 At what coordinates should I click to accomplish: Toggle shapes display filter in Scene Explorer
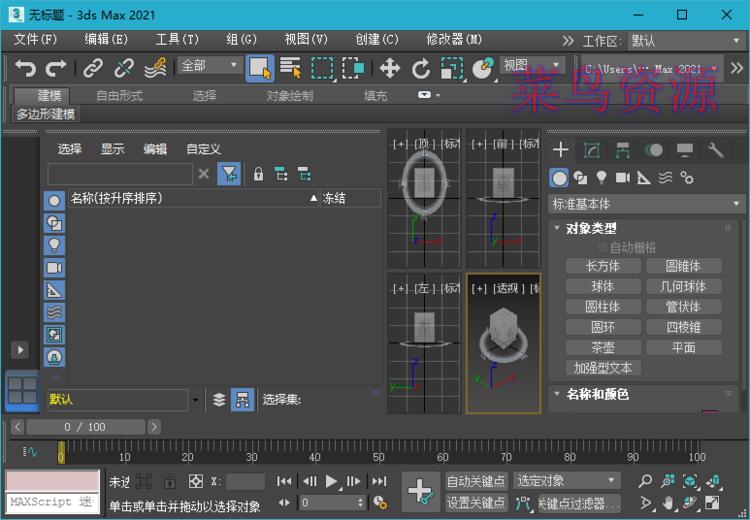pos(55,223)
